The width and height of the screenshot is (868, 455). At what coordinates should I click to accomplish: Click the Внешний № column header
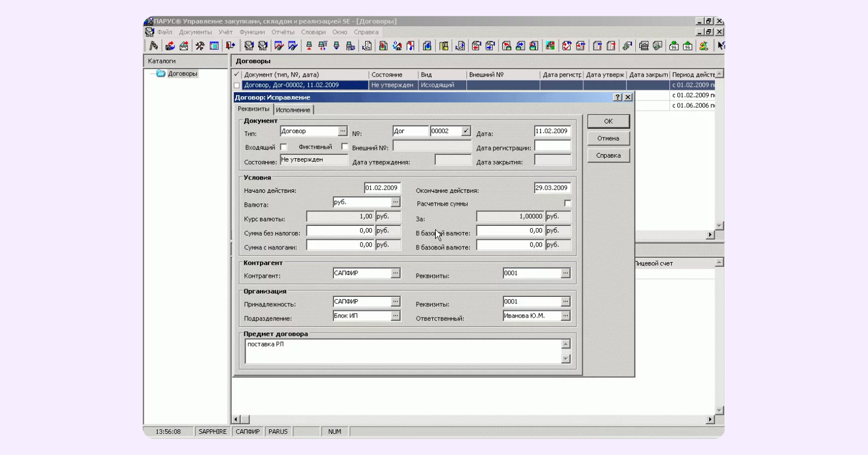(x=503, y=74)
